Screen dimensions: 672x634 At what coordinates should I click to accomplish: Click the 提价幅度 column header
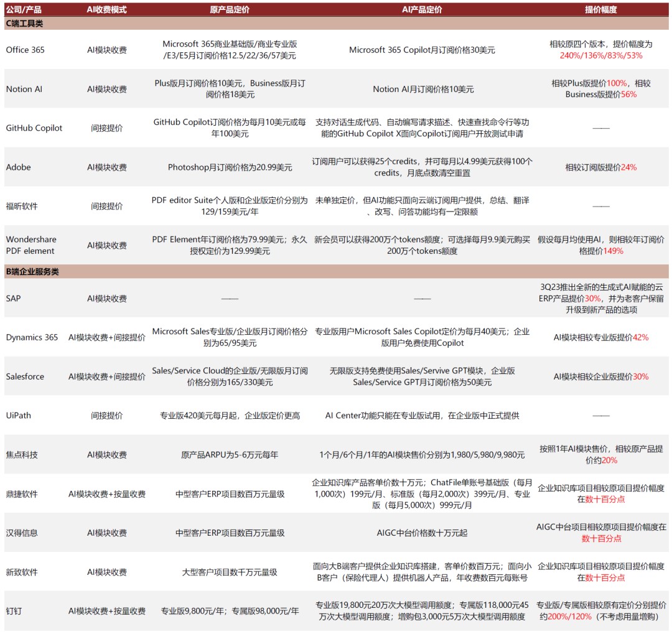(x=601, y=9)
